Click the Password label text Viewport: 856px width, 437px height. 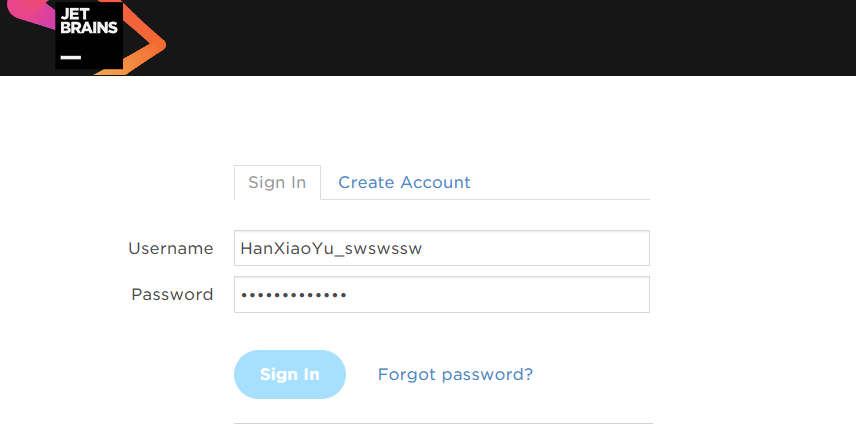tap(172, 295)
